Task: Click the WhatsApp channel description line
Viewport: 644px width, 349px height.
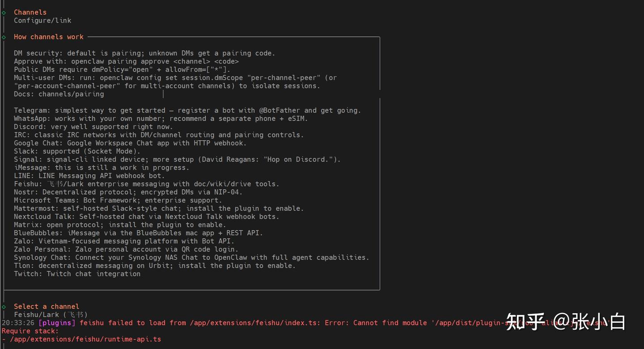Action: pos(161,119)
